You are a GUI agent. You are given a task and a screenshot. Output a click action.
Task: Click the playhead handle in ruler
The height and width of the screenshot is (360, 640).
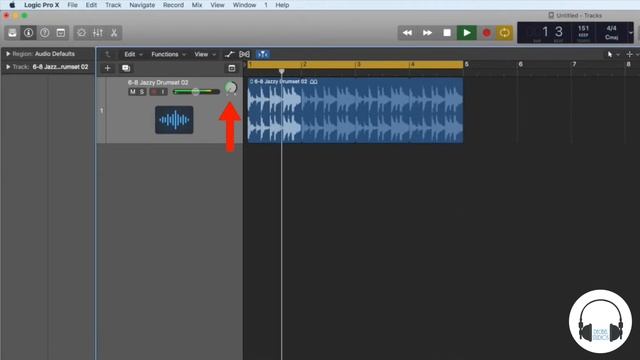281,71
